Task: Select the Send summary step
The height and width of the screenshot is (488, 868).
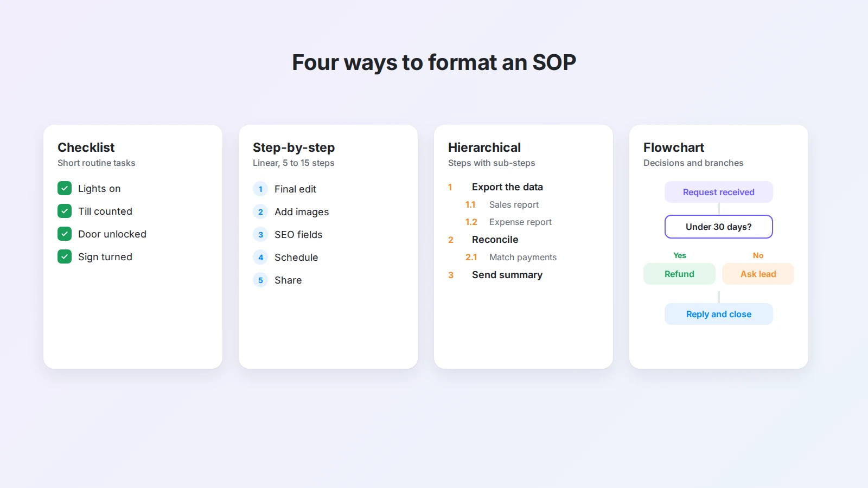Action: (x=507, y=274)
